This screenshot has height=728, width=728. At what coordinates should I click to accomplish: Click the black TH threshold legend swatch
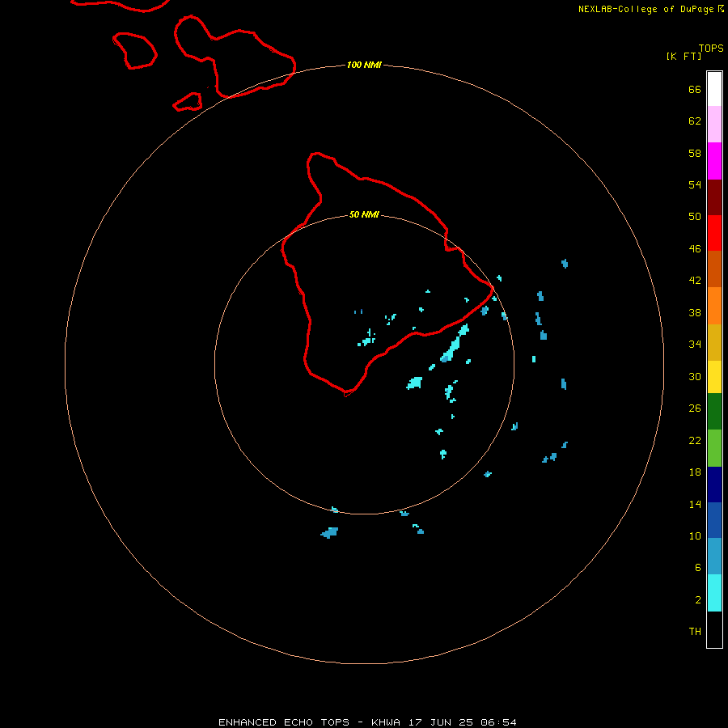point(714,629)
